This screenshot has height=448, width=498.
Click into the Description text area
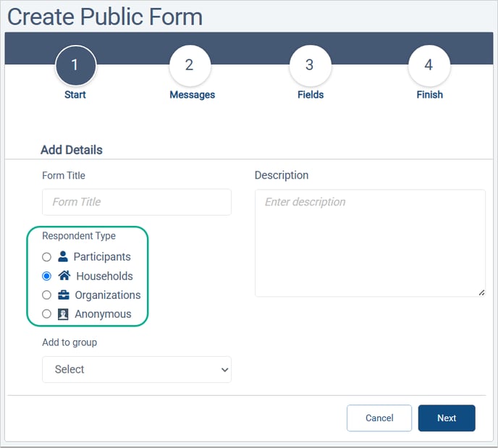(370, 243)
